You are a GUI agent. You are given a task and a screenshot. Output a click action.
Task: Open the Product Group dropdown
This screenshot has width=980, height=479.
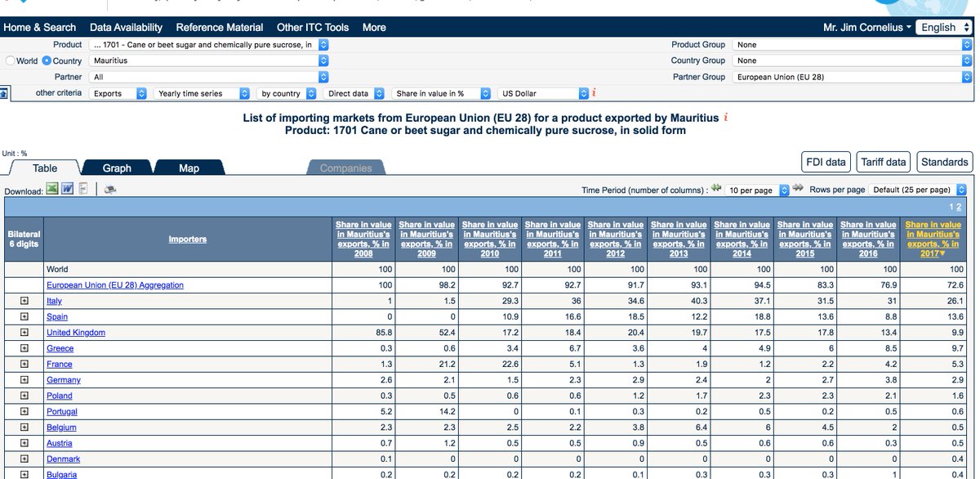[852, 45]
